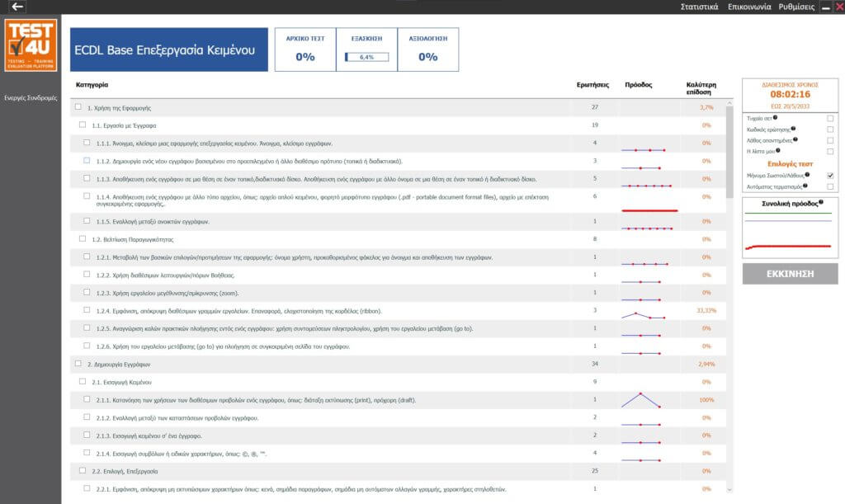Click the Ενεργές Συνδρομές sidebar link
The width and height of the screenshot is (845, 504).
point(31,97)
